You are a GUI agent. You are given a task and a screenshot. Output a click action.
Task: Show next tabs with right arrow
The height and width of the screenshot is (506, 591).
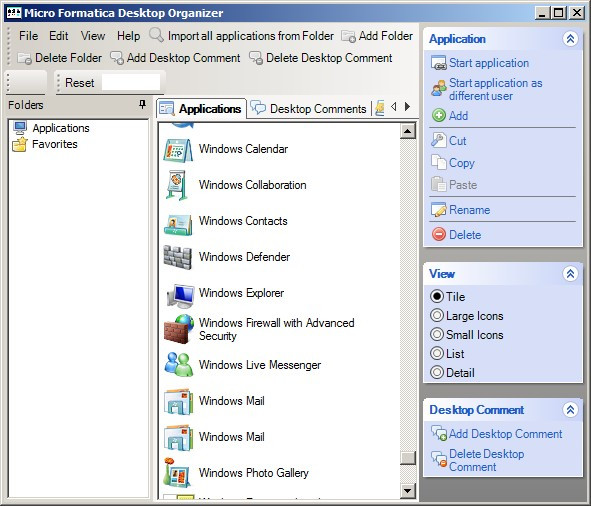coord(407,107)
